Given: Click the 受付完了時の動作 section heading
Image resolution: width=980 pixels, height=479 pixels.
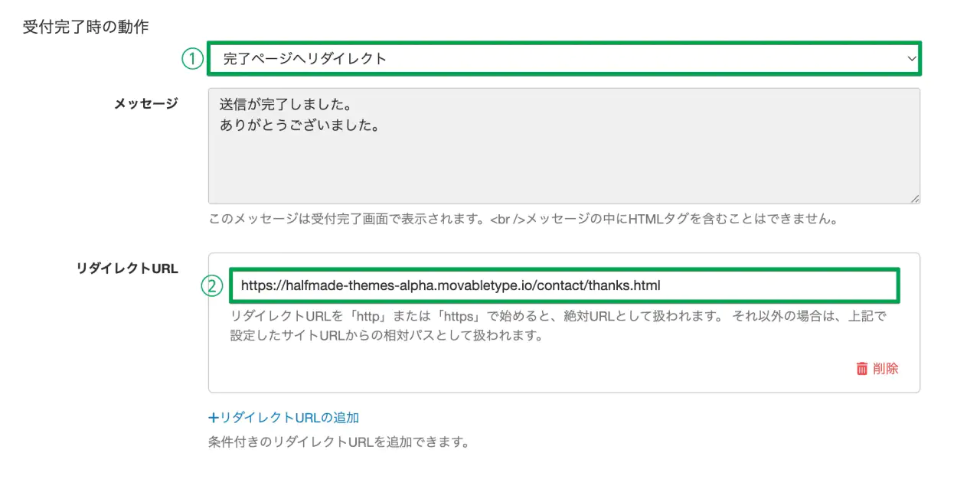Looking at the screenshot, I should point(86,27).
